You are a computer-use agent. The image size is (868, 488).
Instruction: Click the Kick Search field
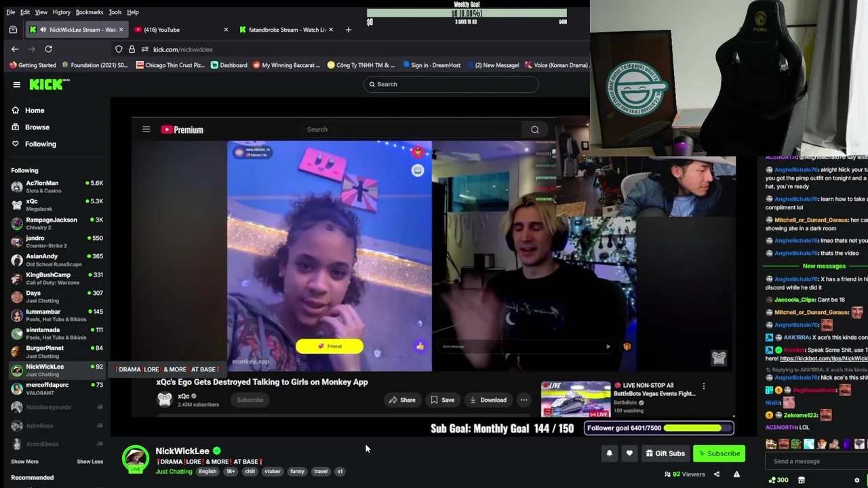[x=451, y=84]
